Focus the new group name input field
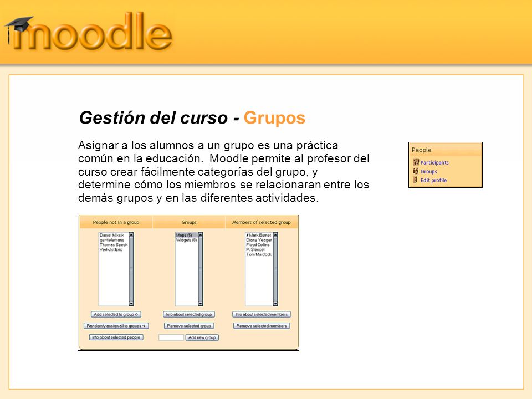Screen dimensions: 532x399 point(171,337)
